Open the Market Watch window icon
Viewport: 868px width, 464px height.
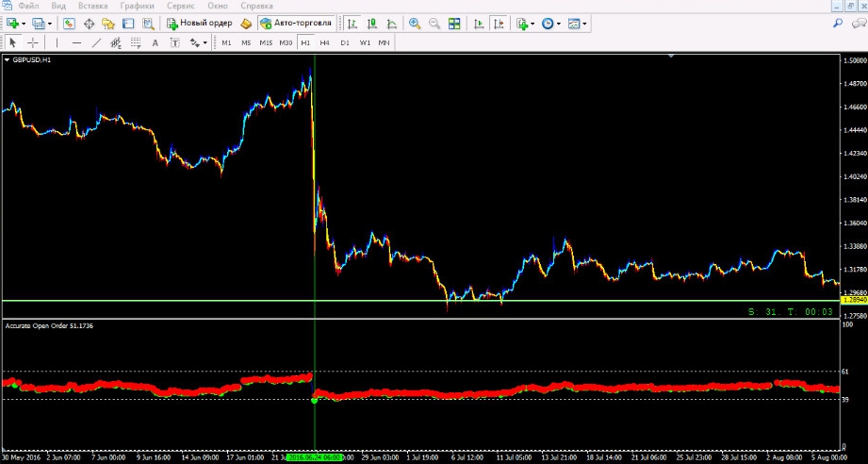coord(70,23)
